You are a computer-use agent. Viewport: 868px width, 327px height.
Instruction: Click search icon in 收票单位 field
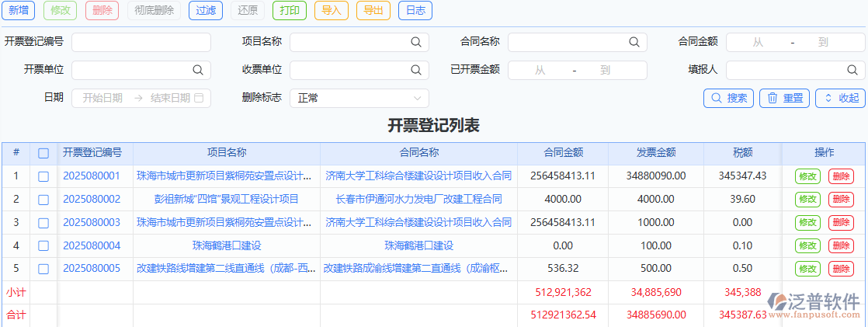tap(415, 70)
